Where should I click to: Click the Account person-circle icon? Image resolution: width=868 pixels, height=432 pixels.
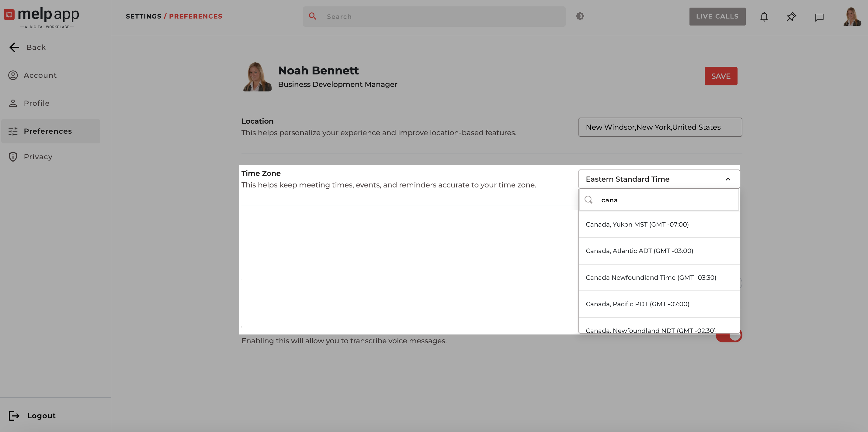coord(13,75)
